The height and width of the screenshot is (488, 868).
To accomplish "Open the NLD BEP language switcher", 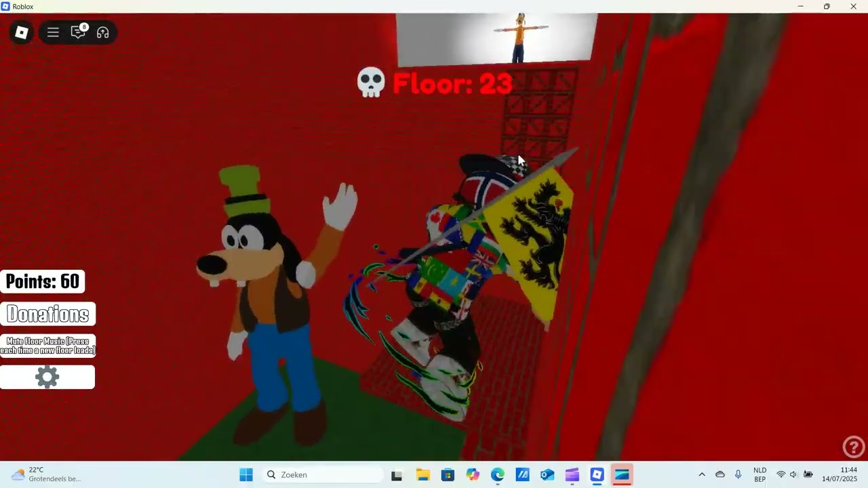I will 759,474.
